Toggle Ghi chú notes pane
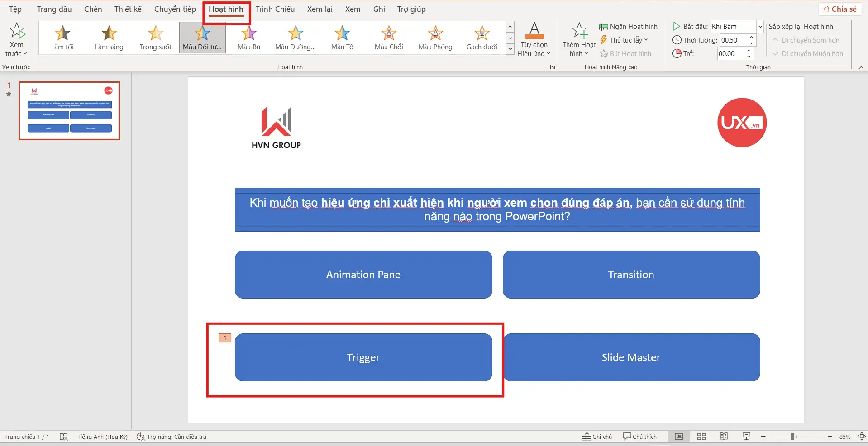Viewport: 868px width, 446px height. [x=597, y=437]
